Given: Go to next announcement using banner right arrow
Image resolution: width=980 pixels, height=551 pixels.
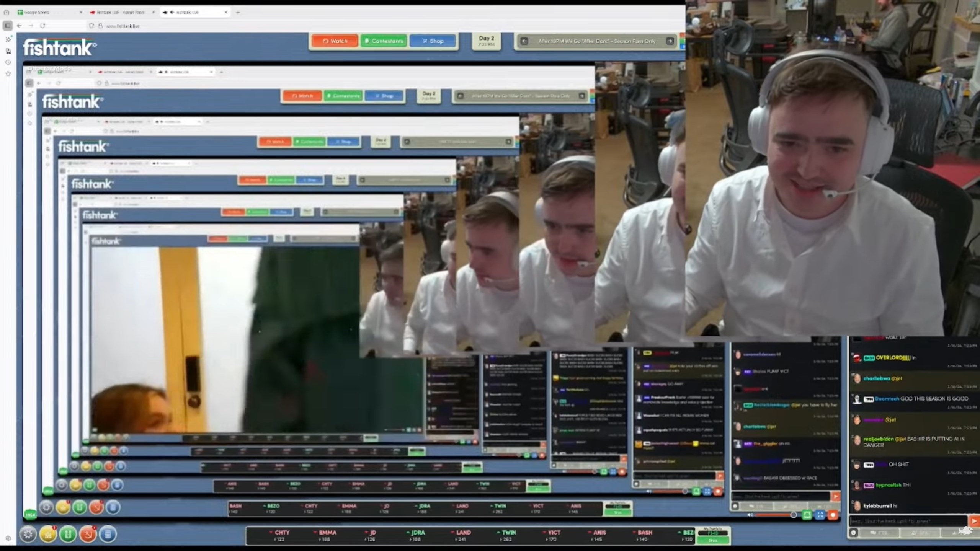Looking at the screenshot, I should tap(670, 41).
